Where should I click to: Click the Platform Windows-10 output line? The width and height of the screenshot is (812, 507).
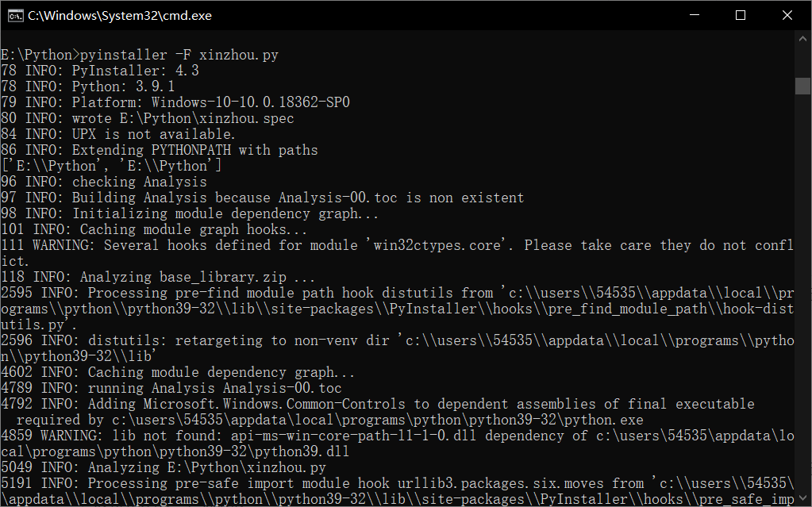tap(175, 102)
